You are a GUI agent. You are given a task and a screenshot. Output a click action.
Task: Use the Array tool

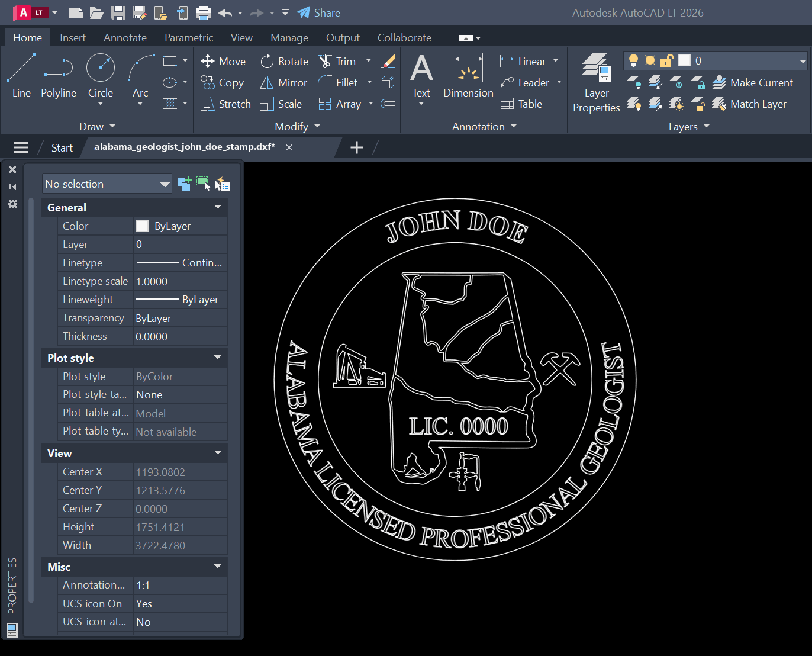click(x=340, y=104)
